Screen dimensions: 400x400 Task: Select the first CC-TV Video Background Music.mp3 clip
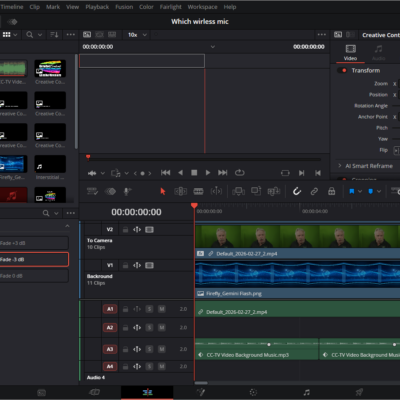point(257,349)
